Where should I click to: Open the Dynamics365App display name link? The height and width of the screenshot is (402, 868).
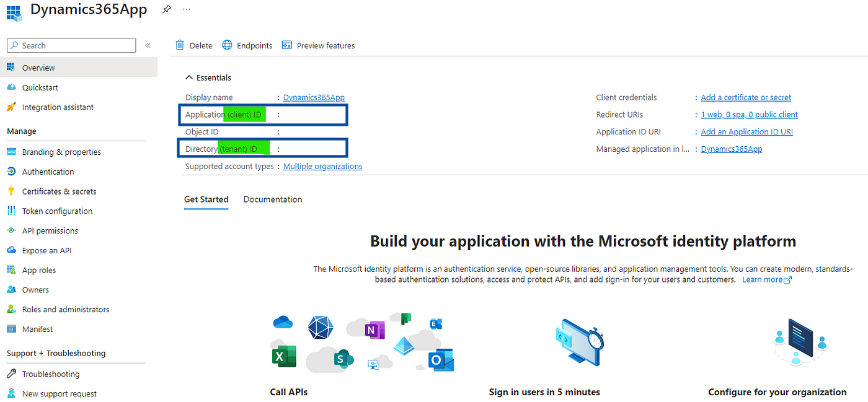pyautogui.click(x=314, y=97)
